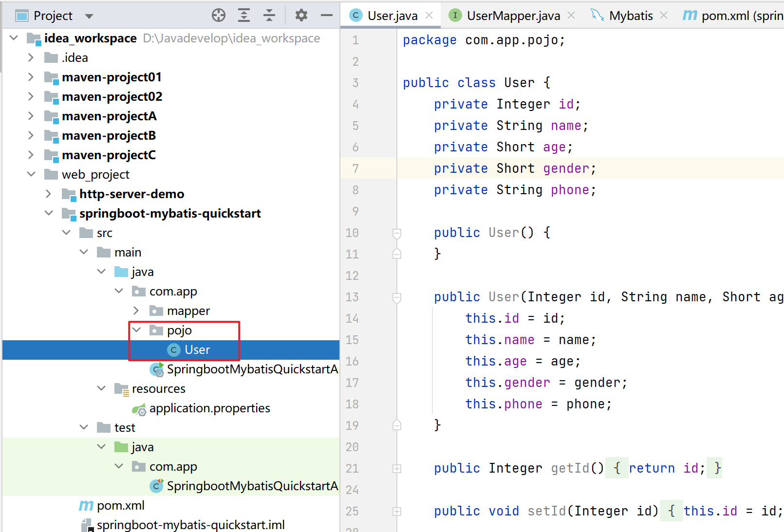This screenshot has width=784, height=532.
Task: Click the locate/select opened file icon
Action: tap(219, 16)
